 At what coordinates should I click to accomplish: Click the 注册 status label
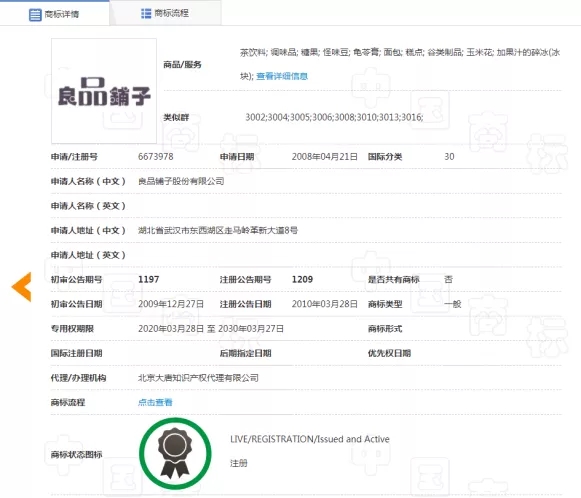tap(239, 463)
